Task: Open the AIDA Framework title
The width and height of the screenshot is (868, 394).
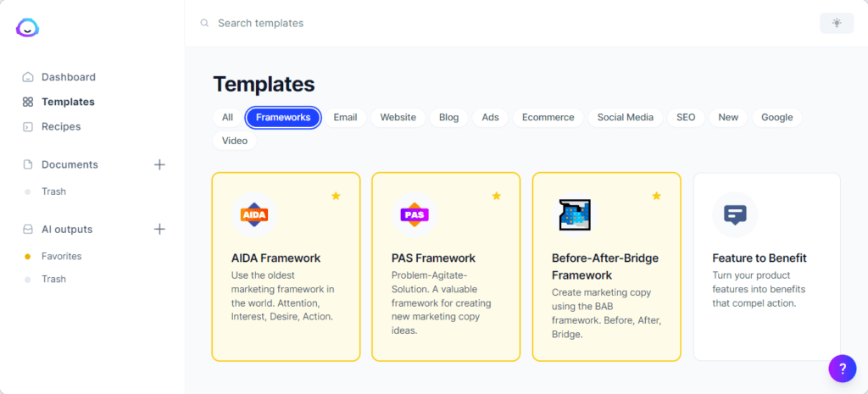Action: coord(275,258)
